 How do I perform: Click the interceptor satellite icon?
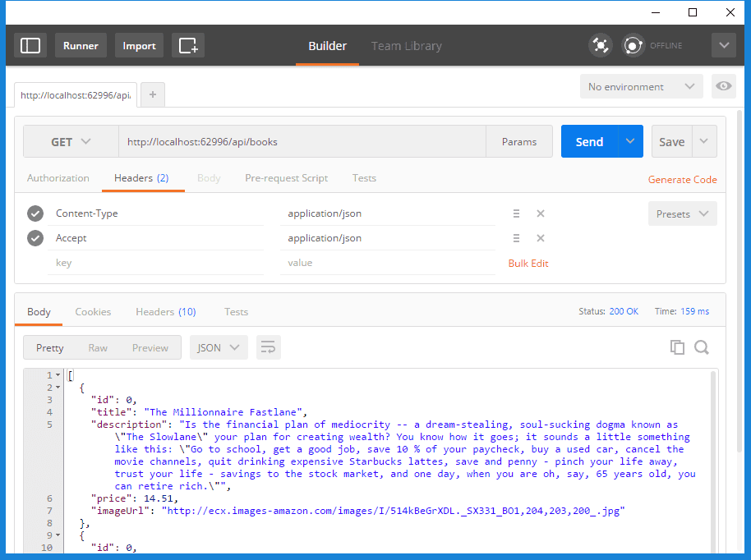pyautogui.click(x=600, y=45)
